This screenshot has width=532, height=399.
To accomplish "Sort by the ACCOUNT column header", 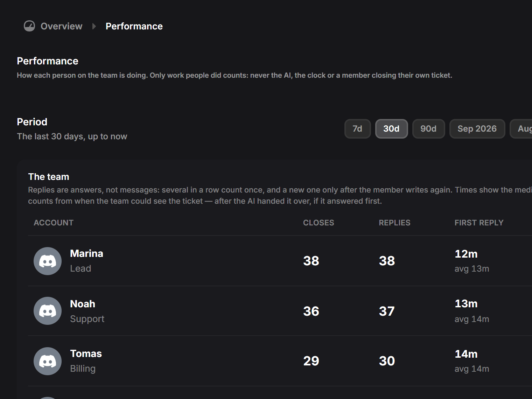I will click(54, 223).
